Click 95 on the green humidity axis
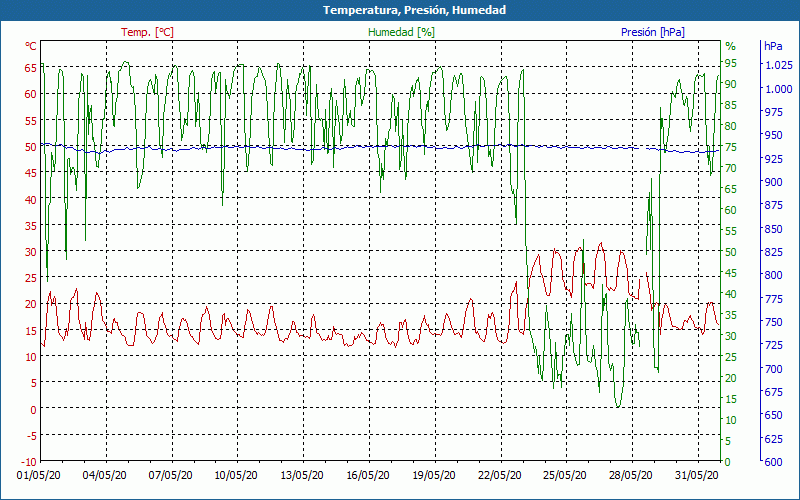 (x=731, y=63)
